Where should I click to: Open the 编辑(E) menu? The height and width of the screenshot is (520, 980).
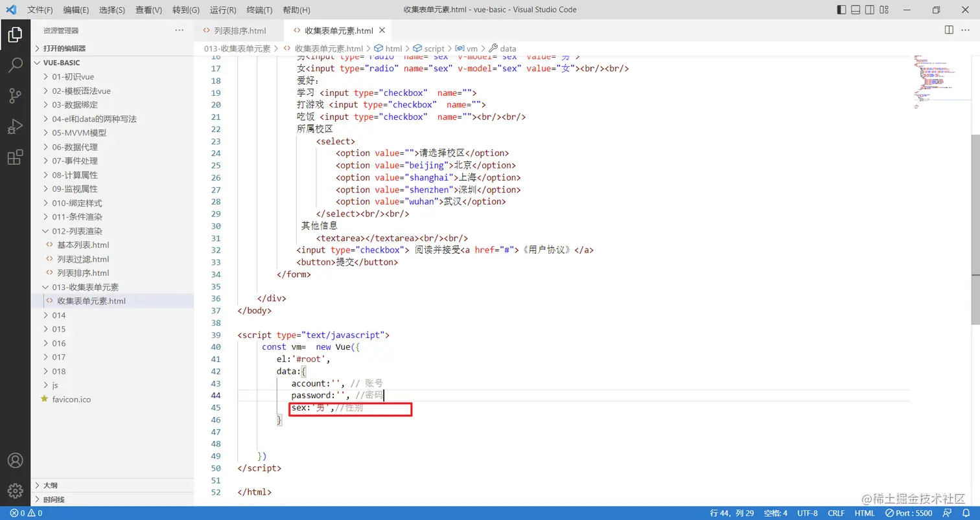76,10
